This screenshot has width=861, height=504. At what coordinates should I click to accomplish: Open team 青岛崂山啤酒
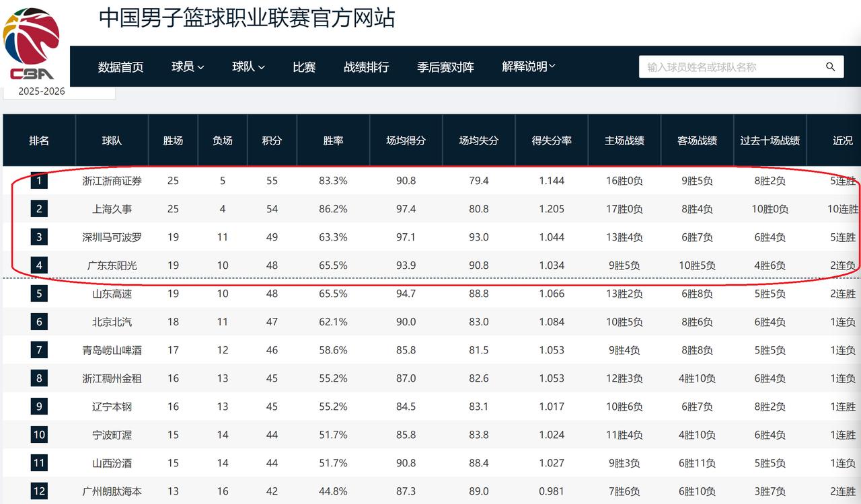112,350
